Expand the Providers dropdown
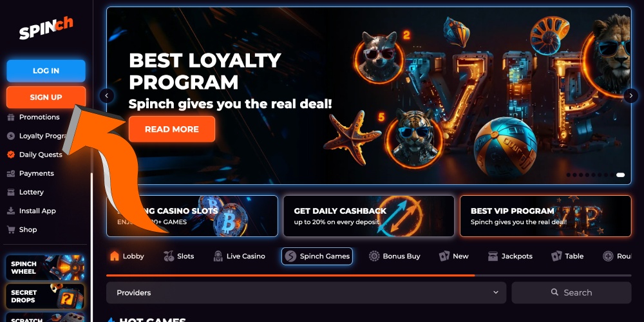This screenshot has width=644, height=322. pyautogui.click(x=307, y=293)
